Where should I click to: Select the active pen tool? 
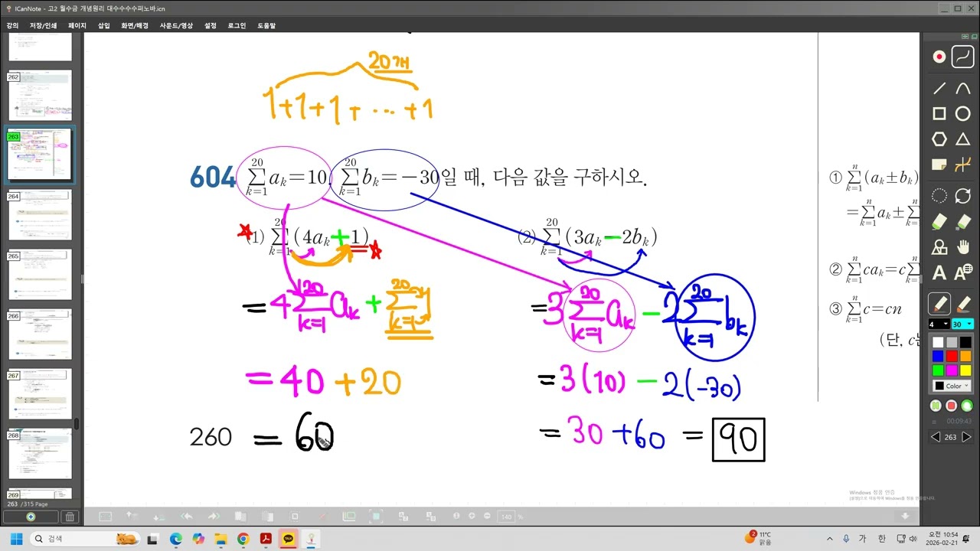(939, 304)
